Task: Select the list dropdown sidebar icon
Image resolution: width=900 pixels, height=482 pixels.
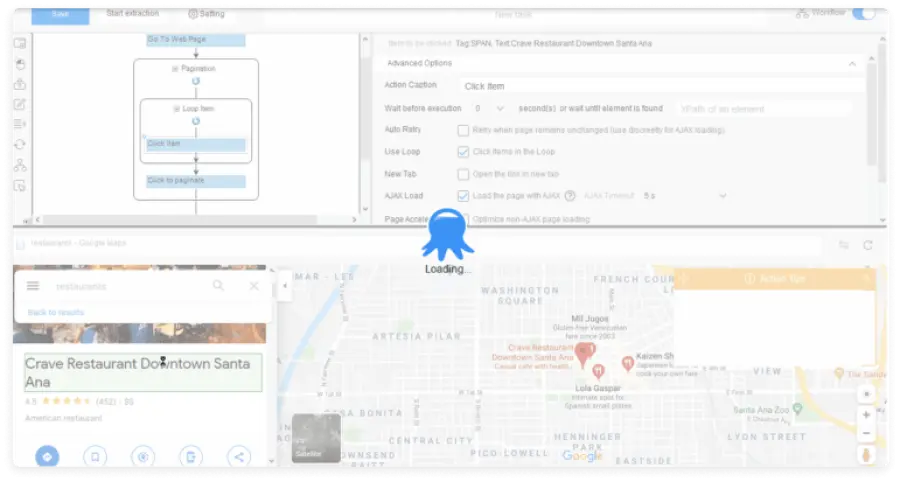Action: (20, 124)
